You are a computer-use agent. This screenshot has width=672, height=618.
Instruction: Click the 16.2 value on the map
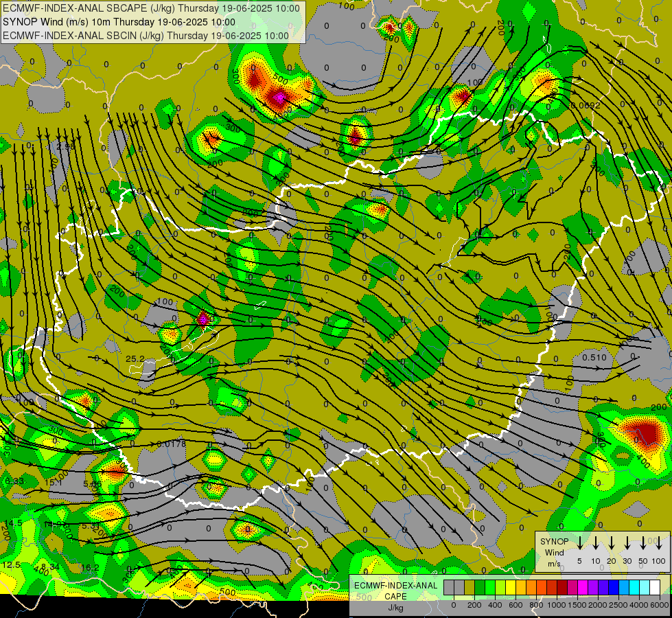click(90, 567)
